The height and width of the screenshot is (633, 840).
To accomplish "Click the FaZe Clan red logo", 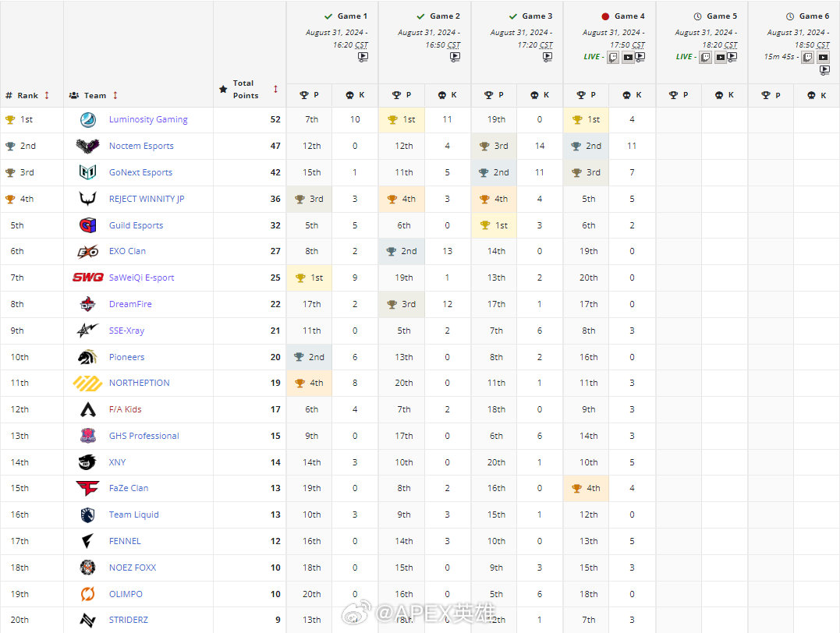I will coord(88,489).
